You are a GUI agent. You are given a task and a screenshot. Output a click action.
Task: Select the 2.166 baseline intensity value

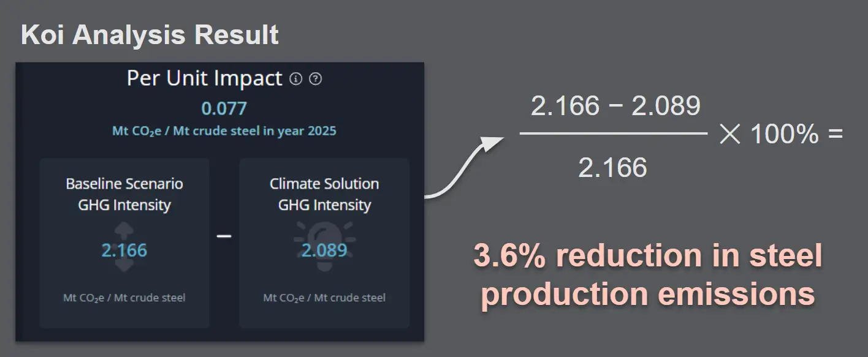pyautogui.click(x=124, y=250)
